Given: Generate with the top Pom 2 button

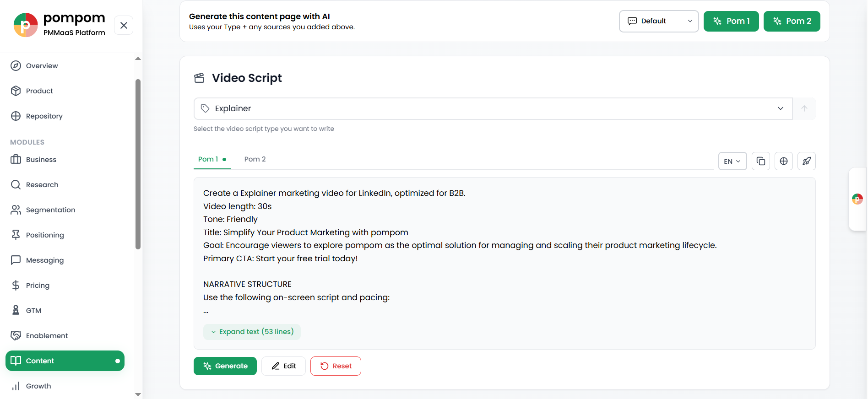Looking at the screenshot, I should tap(792, 21).
